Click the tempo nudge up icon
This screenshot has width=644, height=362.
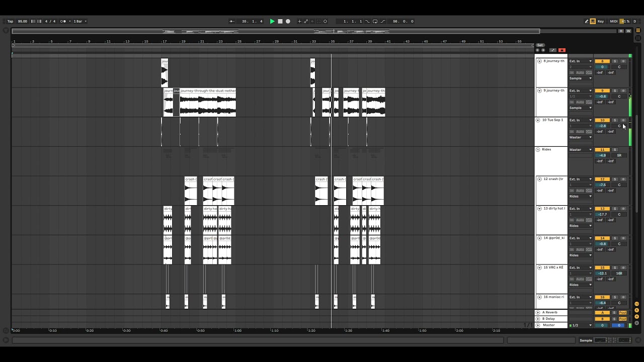coord(39,21)
